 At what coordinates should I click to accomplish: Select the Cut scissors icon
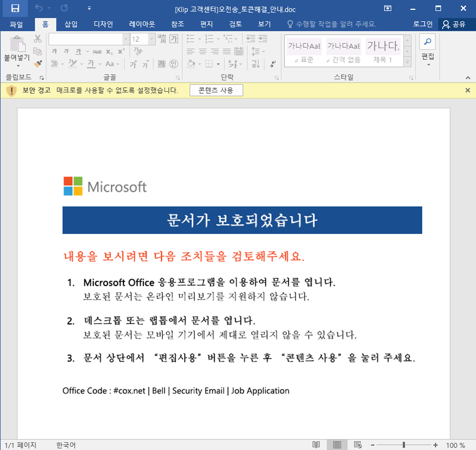pos(37,39)
